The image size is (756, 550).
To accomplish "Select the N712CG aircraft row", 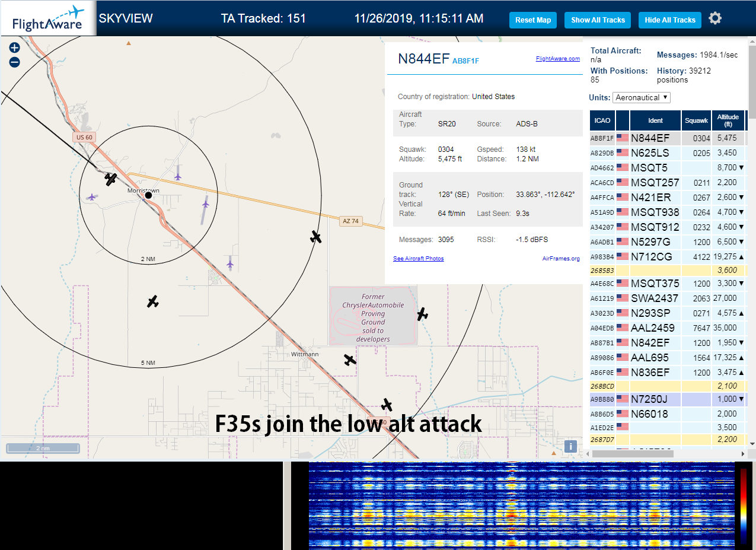I will tap(667, 257).
